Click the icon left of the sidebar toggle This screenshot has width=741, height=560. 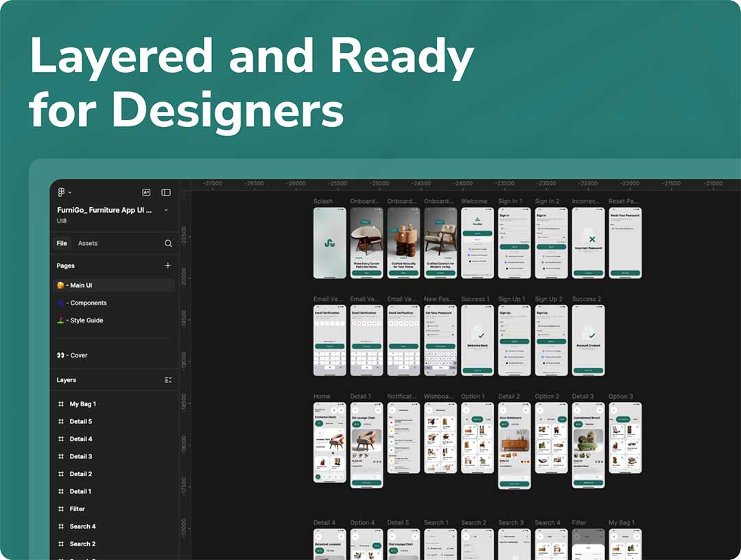click(146, 193)
